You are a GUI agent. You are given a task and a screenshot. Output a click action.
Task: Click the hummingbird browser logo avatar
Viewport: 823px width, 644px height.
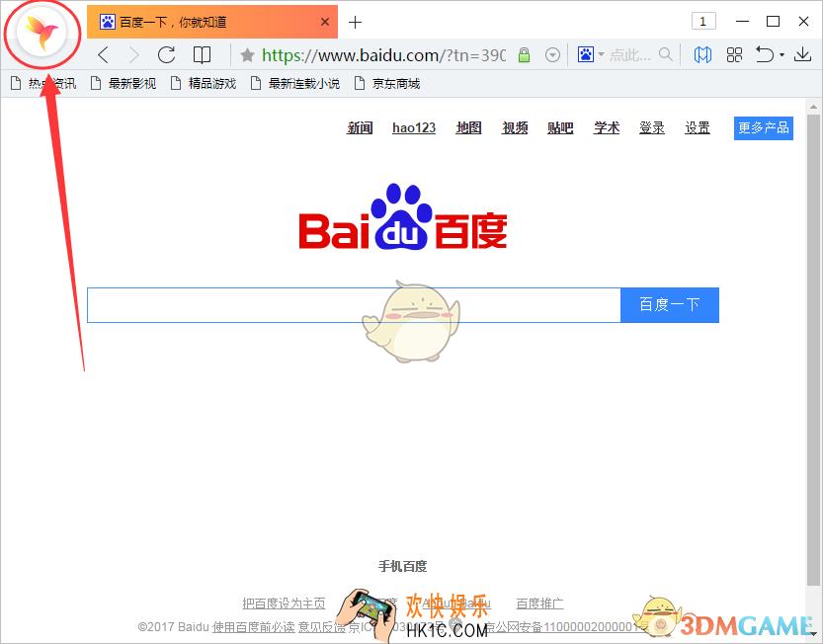41,33
